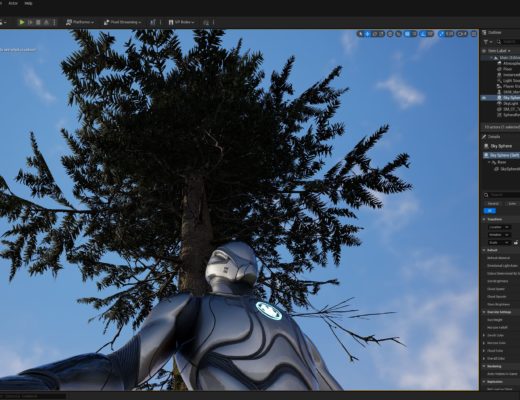Screen dimensions: 520x400
Task: Collapse the Rendering section
Action: pyautogui.click(x=484, y=366)
